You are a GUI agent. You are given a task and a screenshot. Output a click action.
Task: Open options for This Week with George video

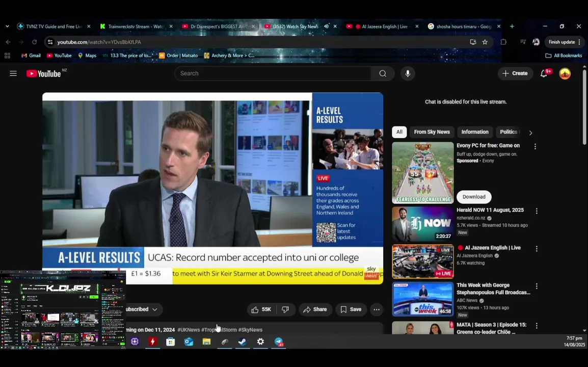(x=537, y=286)
